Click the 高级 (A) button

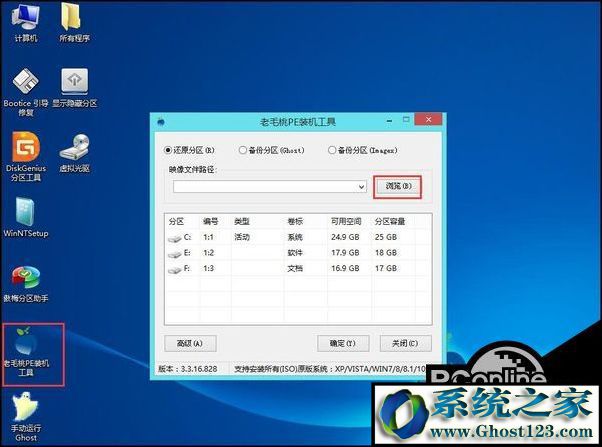190,343
